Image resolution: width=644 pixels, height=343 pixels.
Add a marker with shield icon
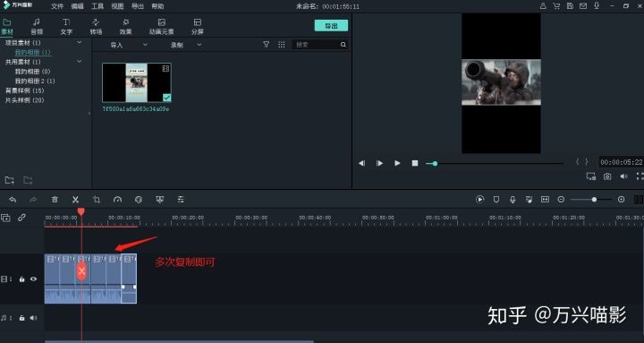click(x=496, y=199)
